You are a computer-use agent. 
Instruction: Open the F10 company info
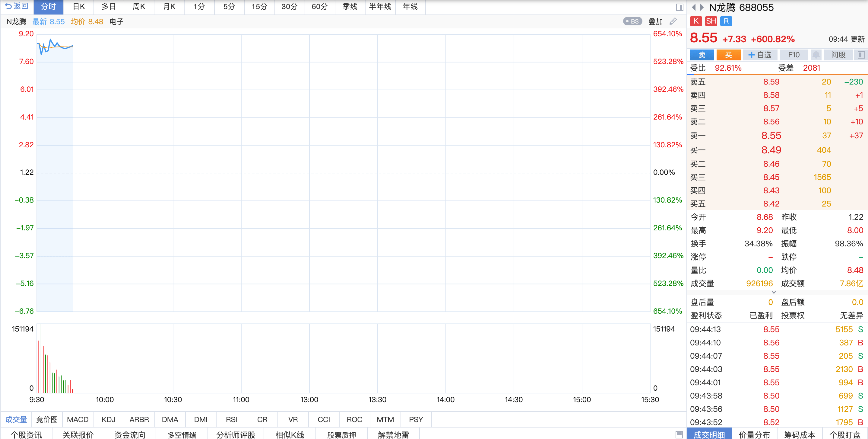point(794,55)
